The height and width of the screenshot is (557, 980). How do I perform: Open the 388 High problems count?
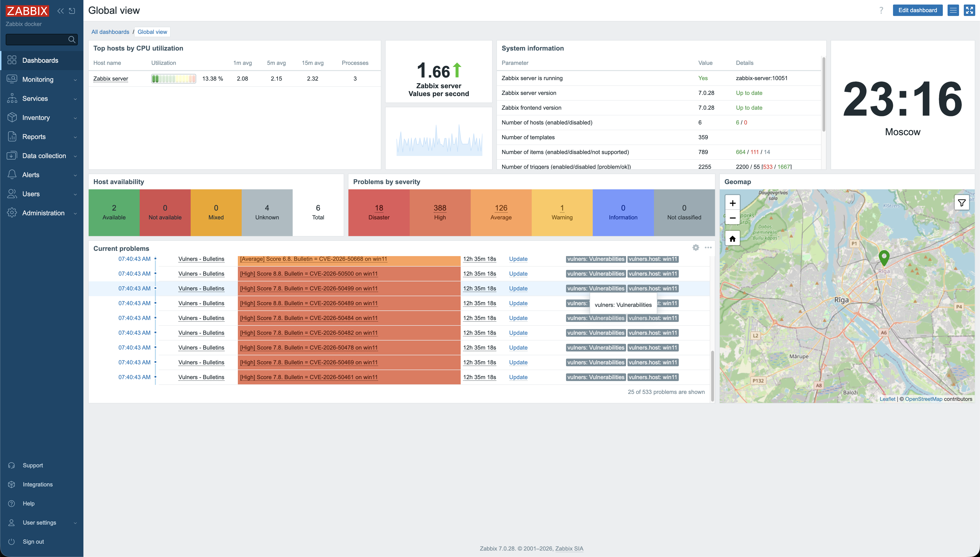tap(440, 208)
